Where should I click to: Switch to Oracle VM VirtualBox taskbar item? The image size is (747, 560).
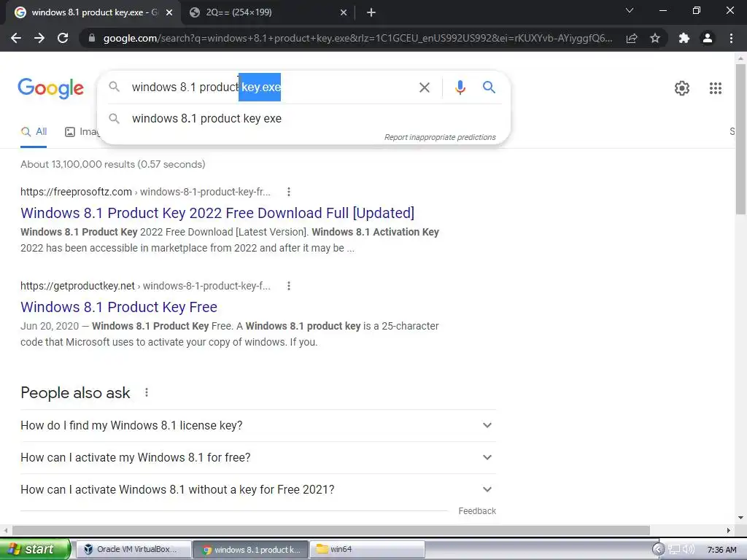pyautogui.click(x=134, y=549)
